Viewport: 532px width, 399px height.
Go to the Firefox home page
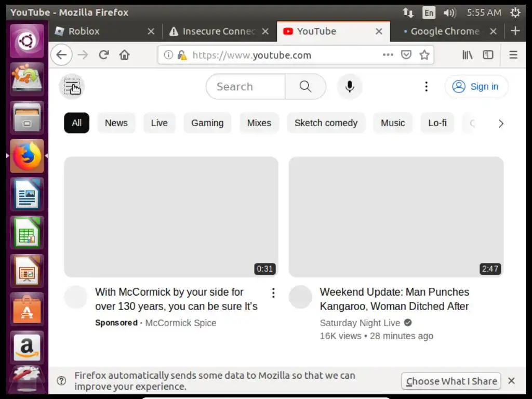(125, 55)
